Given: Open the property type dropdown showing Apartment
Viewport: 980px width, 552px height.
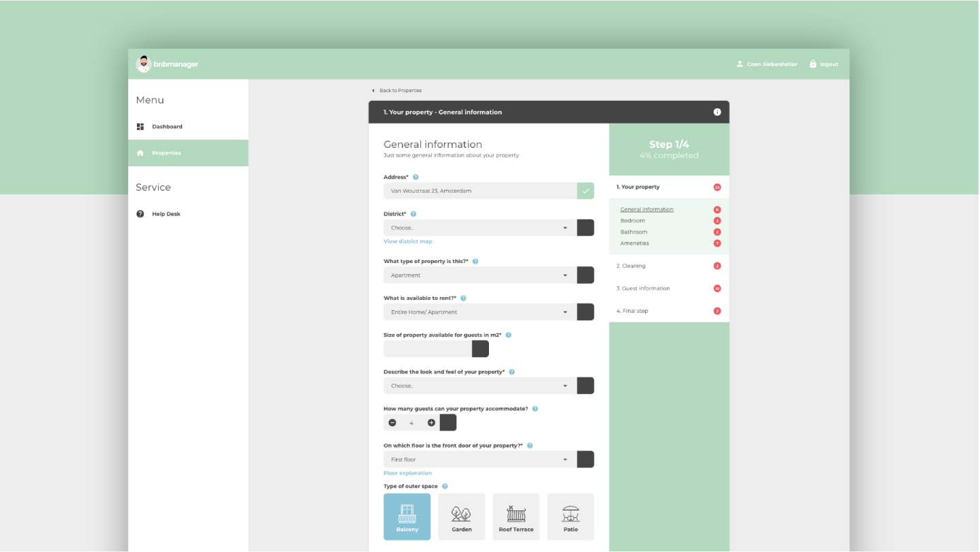Looking at the screenshot, I should pos(480,275).
